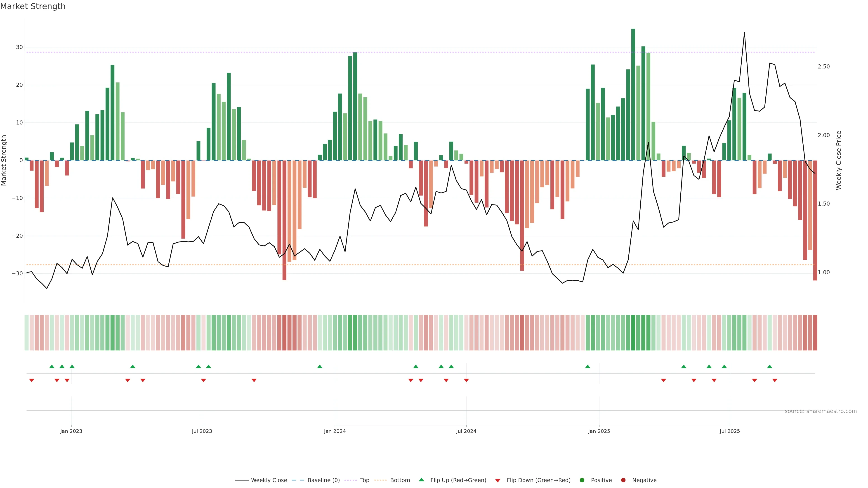Click the last green flip-up triangle marker
The height and width of the screenshot is (488, 868).
tap(770, 366)
